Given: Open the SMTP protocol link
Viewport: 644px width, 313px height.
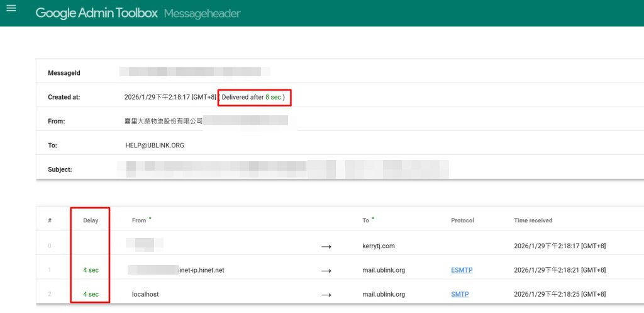Looking at the screenshot, I should pos(460,295).
